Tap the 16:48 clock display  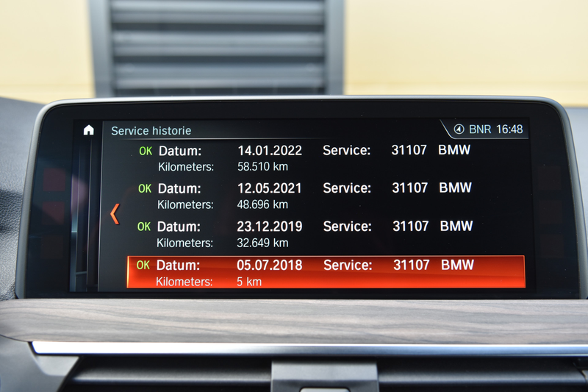pos(509,129)
